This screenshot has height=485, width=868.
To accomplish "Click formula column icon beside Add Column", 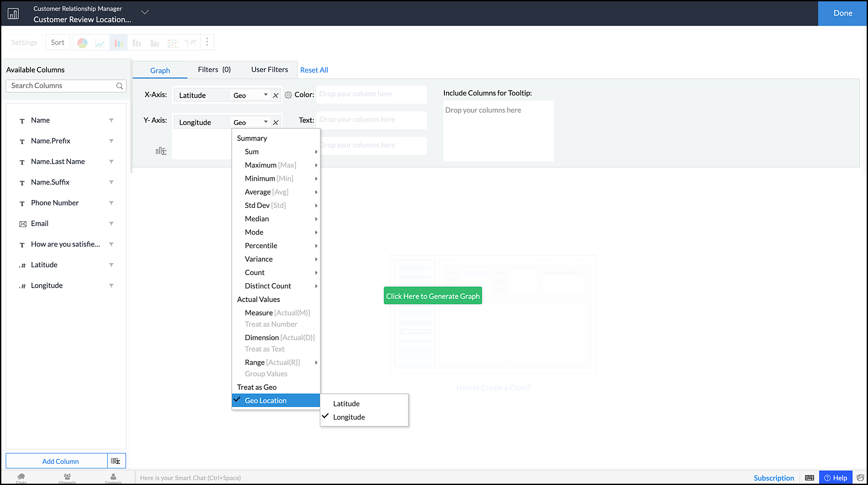I will click(116, 461).
